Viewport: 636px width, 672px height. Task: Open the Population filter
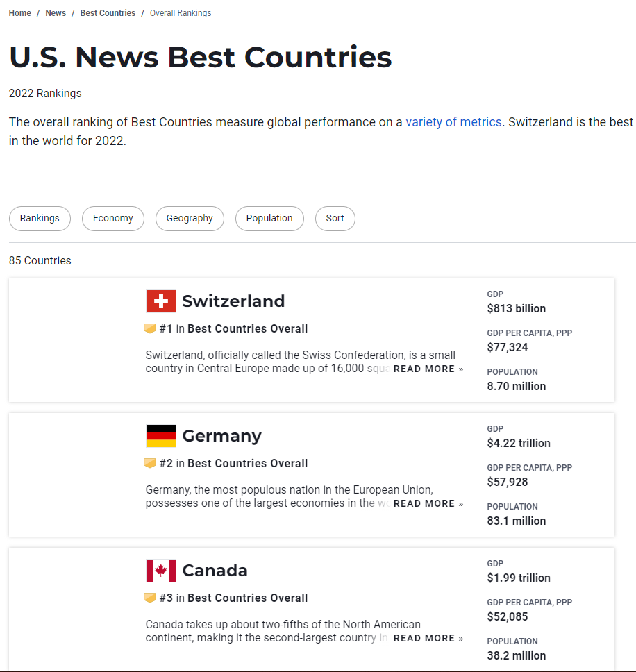coord(269,218)
